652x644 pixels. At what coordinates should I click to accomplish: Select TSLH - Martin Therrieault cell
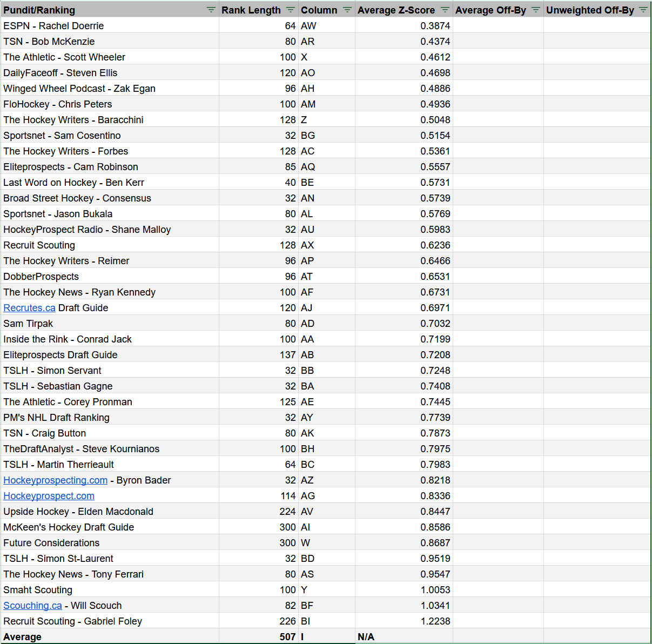[110, 464]
